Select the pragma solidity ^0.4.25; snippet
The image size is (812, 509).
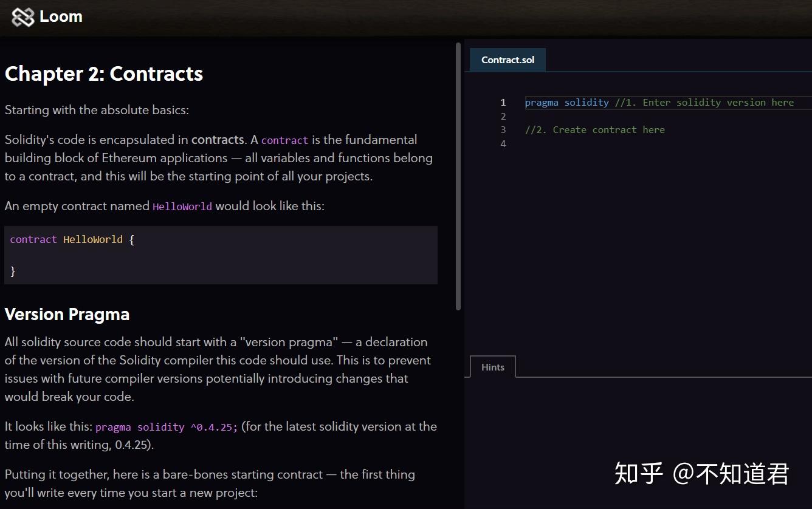[165, 426]
